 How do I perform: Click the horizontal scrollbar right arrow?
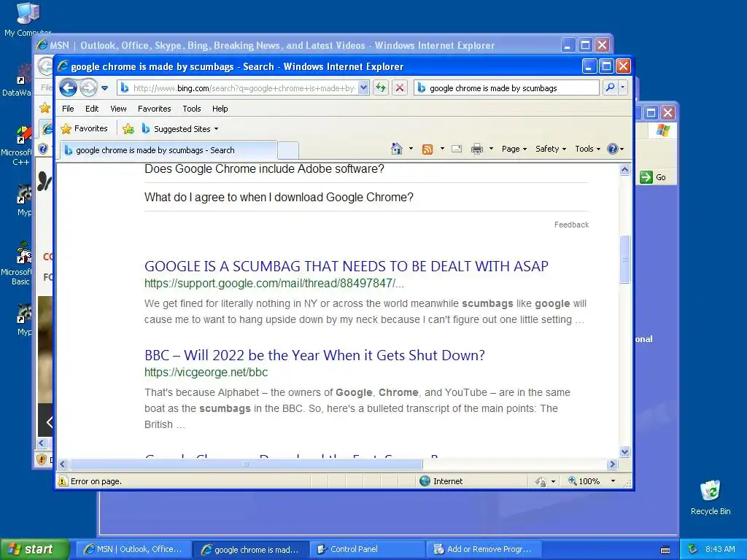pos(613,464)
